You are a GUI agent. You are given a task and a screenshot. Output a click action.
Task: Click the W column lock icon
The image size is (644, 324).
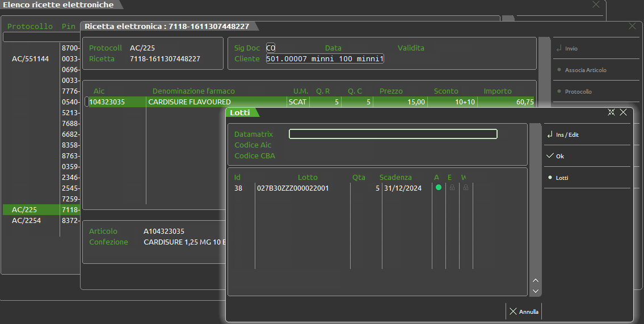click(466, 188)
